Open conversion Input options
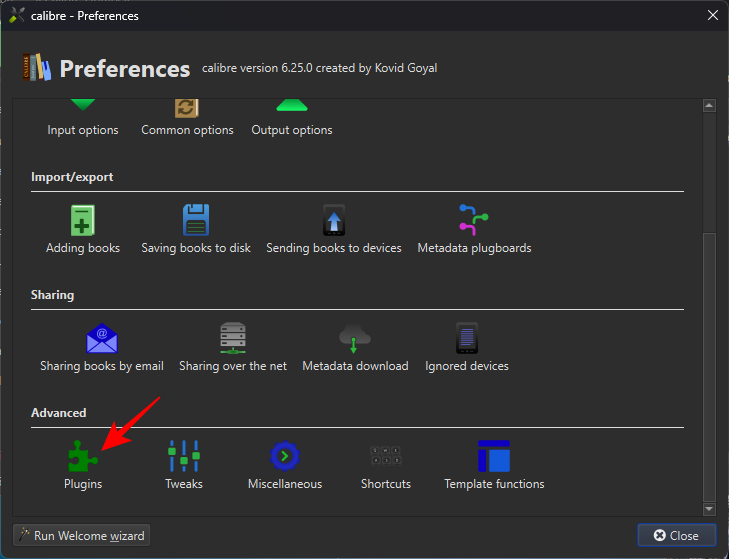Viewport: 729px width, 559px height. (83, 118)
